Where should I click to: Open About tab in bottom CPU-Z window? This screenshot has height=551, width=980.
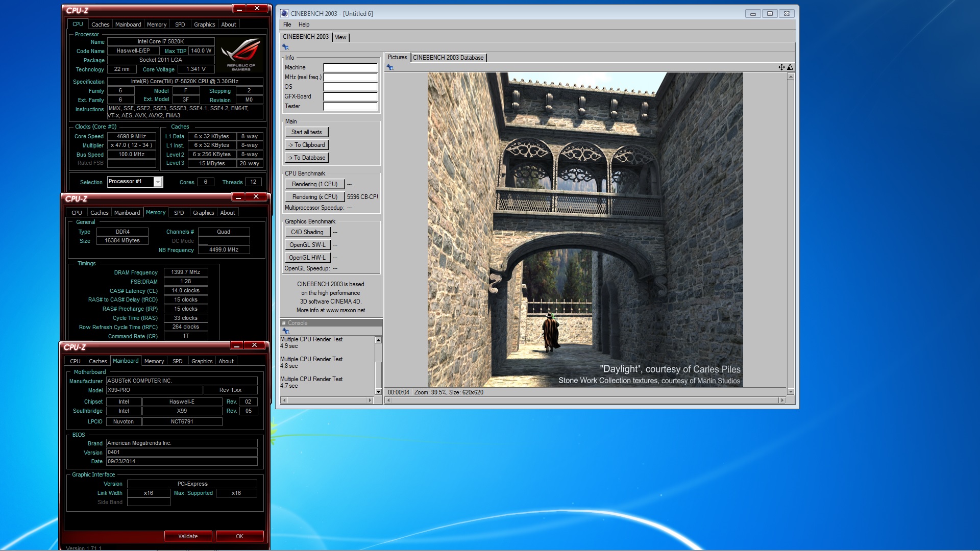pos(226,361)
